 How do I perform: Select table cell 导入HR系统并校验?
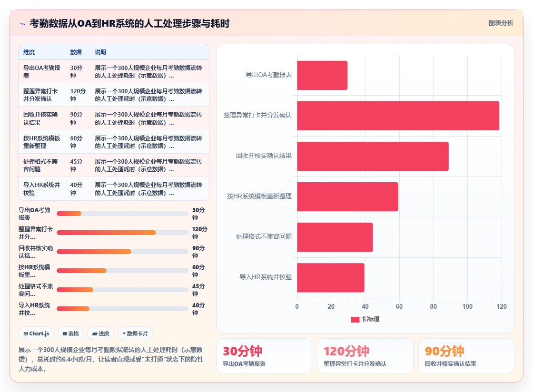pyautogui.click(x=41, y=189)
